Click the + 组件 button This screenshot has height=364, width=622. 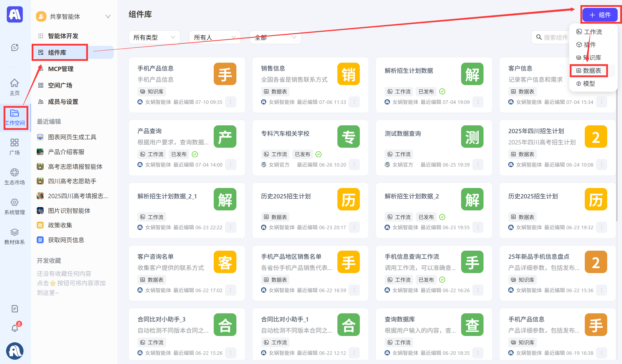click(x=600, y=15)
